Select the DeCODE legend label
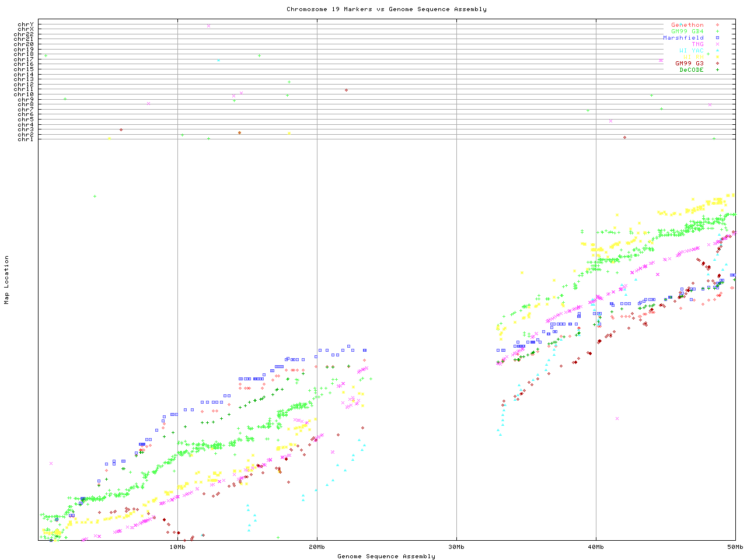 (x=691, y=70)
